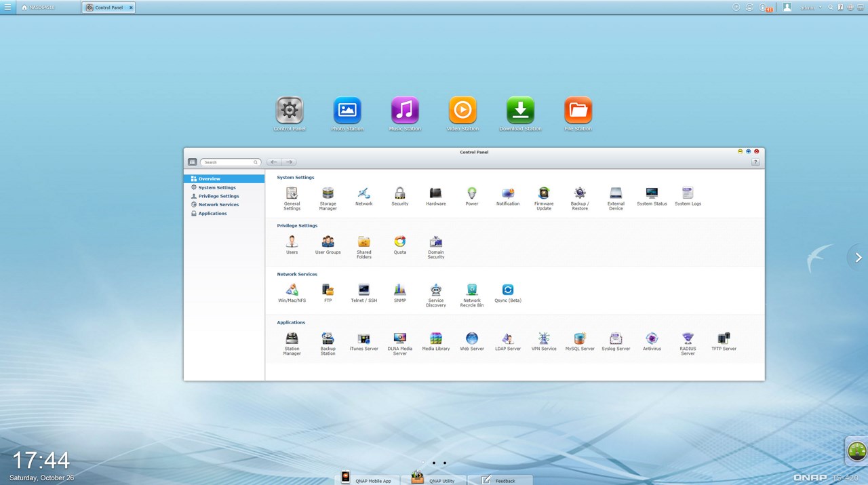Viewport: 868px width, 485px height.
Task: Open the dashboard gauge widget
Action: [x=857, y=450]
